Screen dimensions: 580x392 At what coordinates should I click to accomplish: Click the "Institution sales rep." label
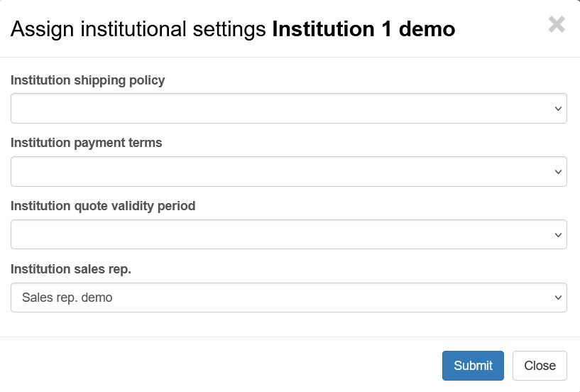point(71,269)
